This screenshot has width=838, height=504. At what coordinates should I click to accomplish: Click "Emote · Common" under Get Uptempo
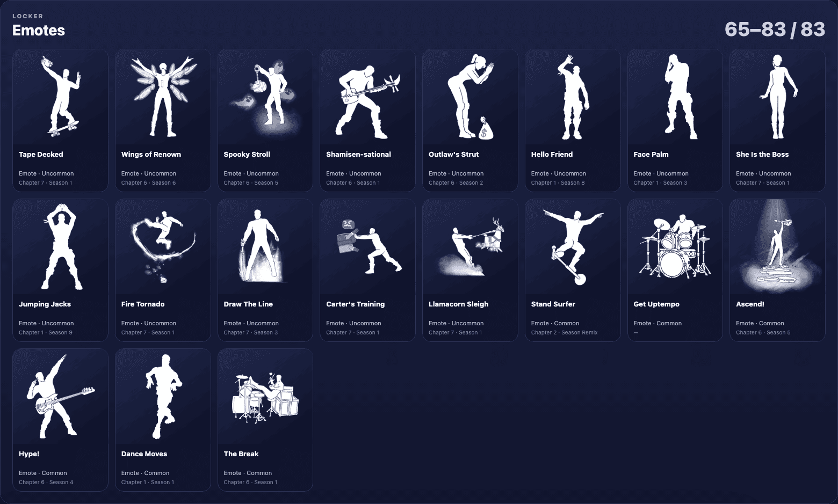point(658,324)
